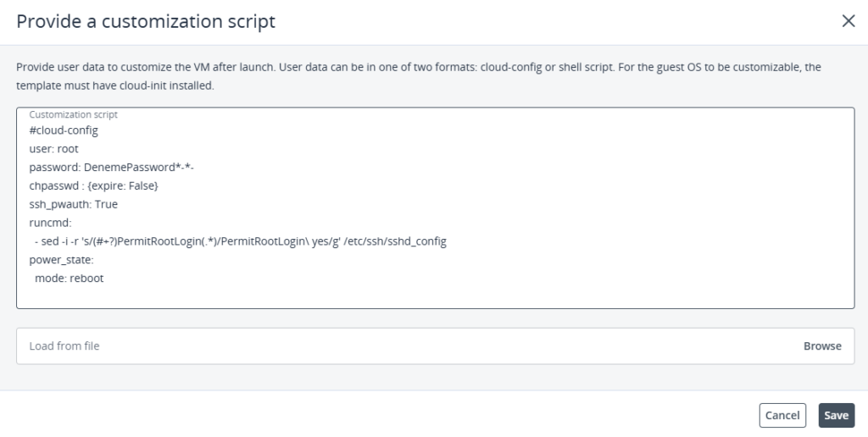
Task: Click the 'ssh_pwauth: True' line
Action: click(x=72, y=204)
